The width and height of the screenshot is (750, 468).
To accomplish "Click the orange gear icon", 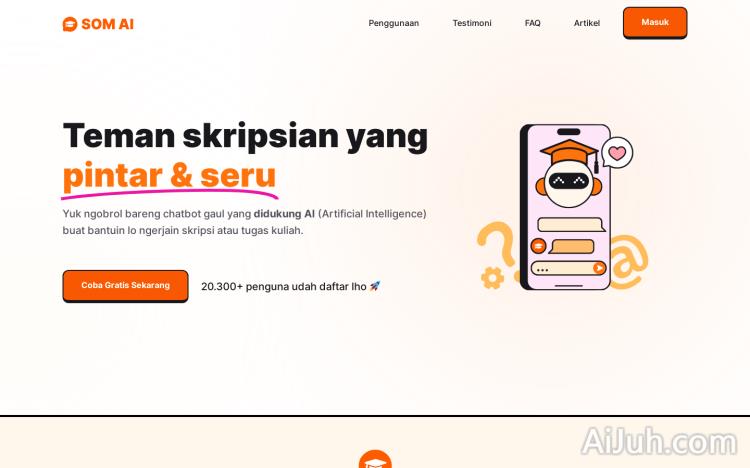I will pyautogui.click(x=492, y=278).
